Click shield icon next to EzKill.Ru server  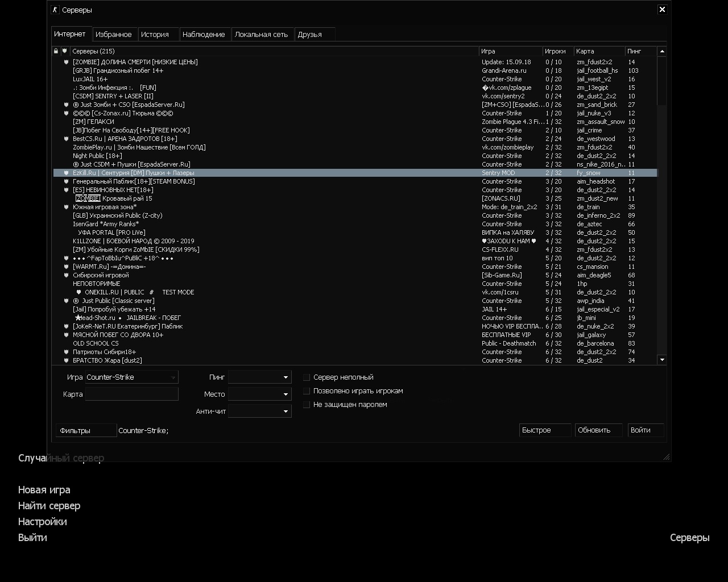pyautogui.click(x=66, y=173)
